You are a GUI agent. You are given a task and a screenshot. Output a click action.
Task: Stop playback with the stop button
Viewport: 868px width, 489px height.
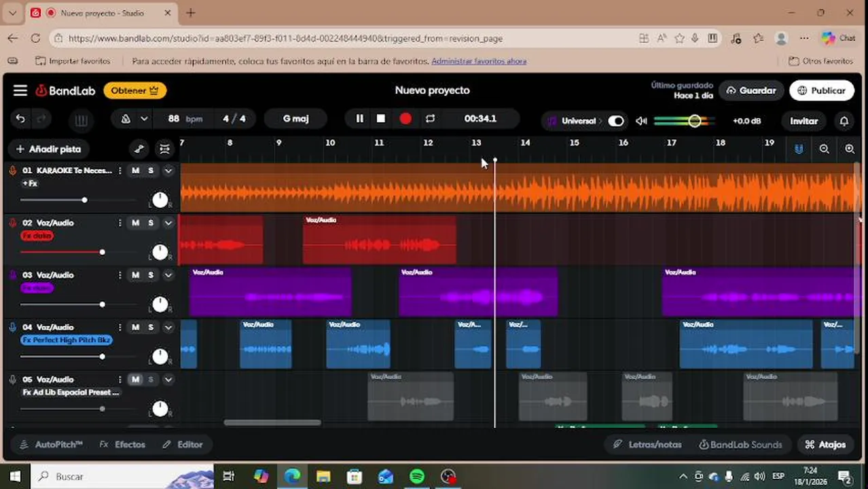coord(381,119)
